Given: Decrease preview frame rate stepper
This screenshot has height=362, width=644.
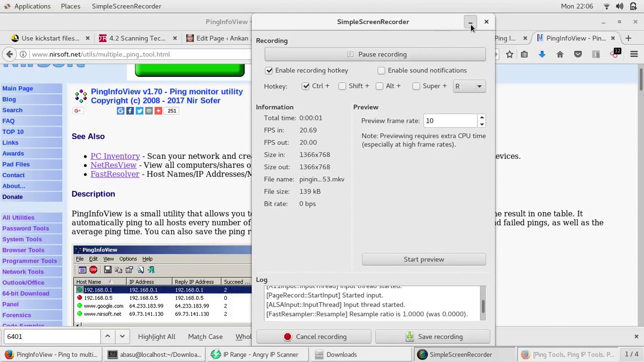Looking at the screenshot, I should pos(481,124).
